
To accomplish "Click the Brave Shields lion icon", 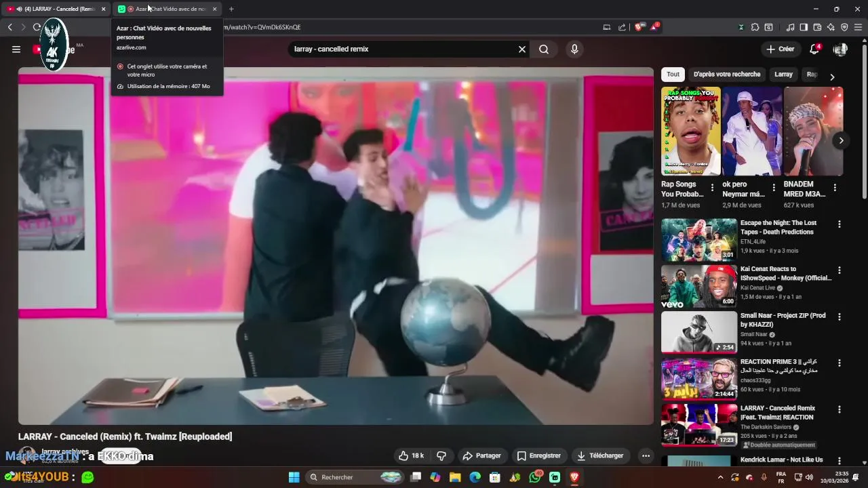I will [638, 27].
